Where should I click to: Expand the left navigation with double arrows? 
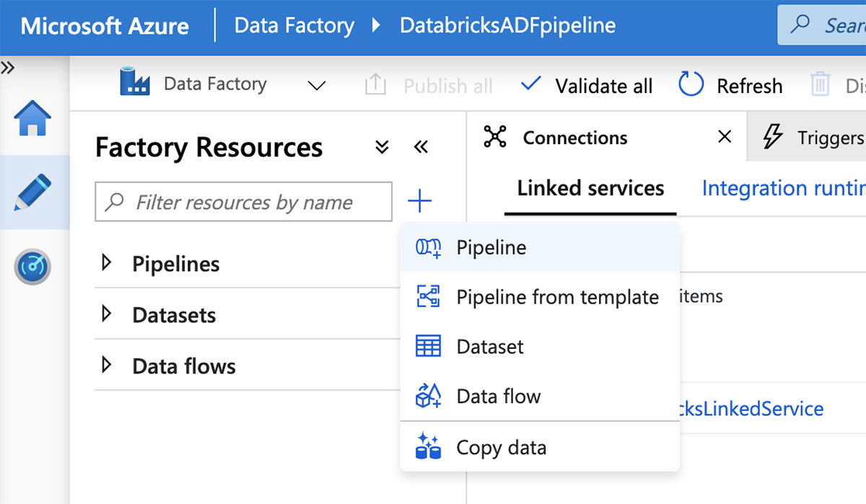coord(8,68)
